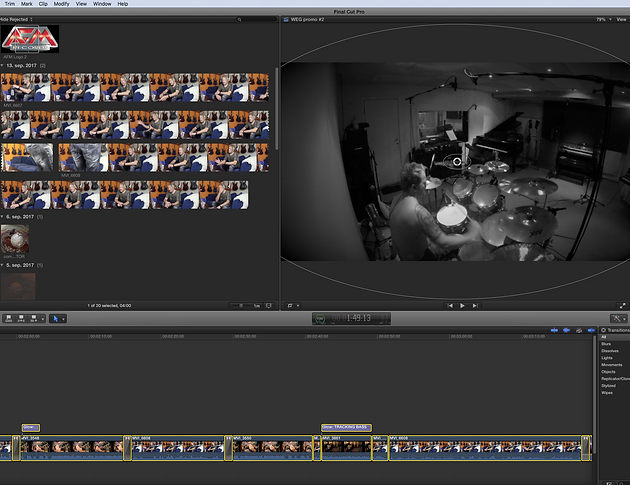Select the Replicator/Clones transitions category
This screenshot has width=630, height=485.
pyautogui.click(x=615, y=379)
